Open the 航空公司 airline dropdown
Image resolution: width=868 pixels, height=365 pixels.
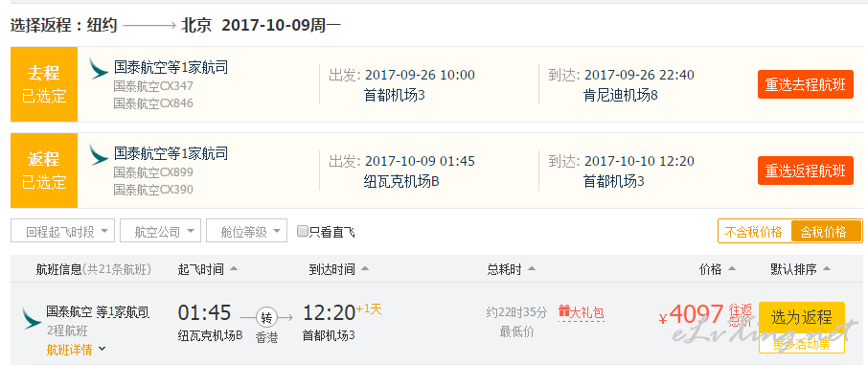click(x=160, y=231)
